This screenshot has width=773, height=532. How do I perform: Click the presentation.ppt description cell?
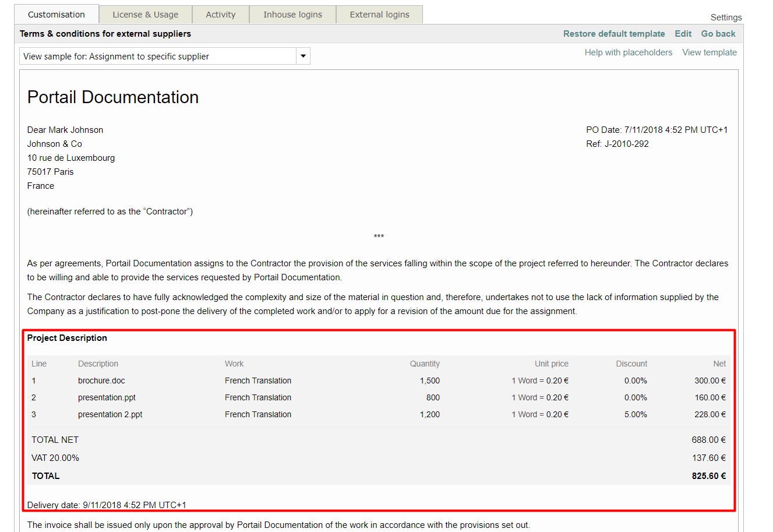pos(107,397)
